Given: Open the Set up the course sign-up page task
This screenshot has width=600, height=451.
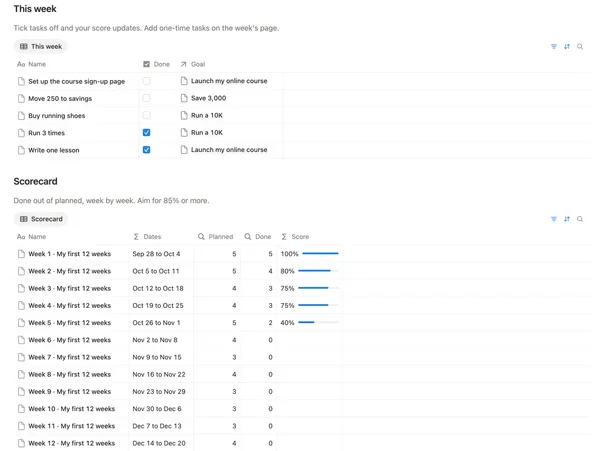Looking at the screenshot, I should point(77,81).
